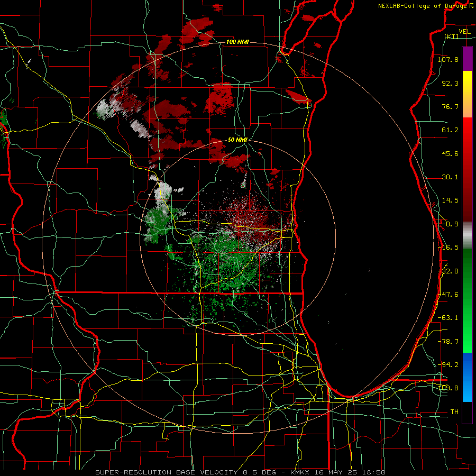Click the -78.7 legend value

pos(448,342)
